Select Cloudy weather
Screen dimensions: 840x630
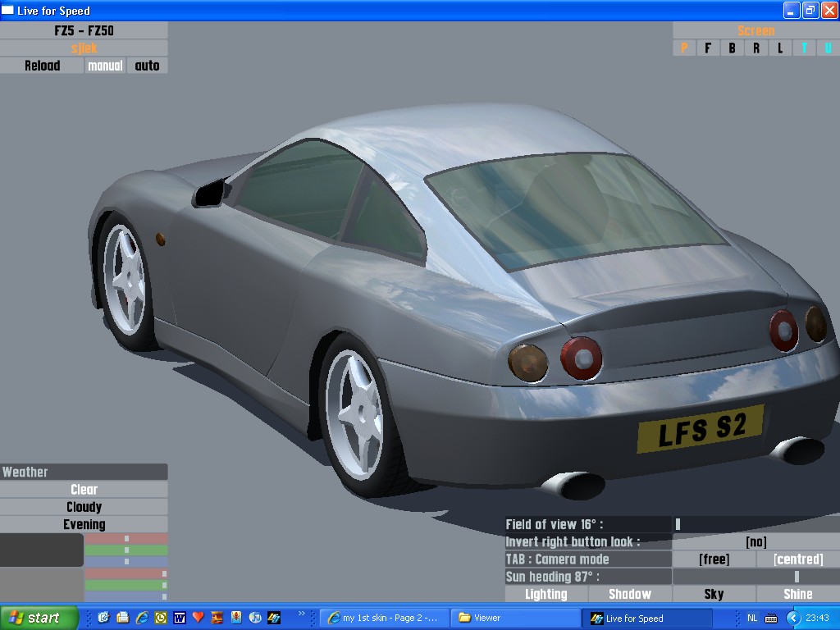[84, 507]
